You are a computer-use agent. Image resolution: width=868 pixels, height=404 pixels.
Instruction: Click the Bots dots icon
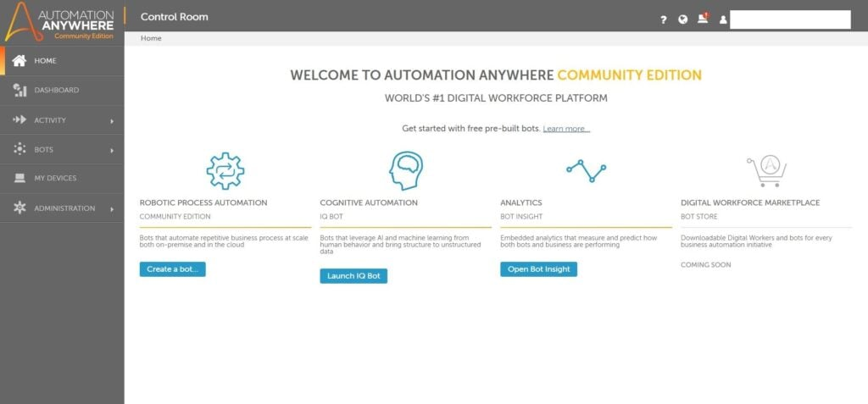[19, 149]
